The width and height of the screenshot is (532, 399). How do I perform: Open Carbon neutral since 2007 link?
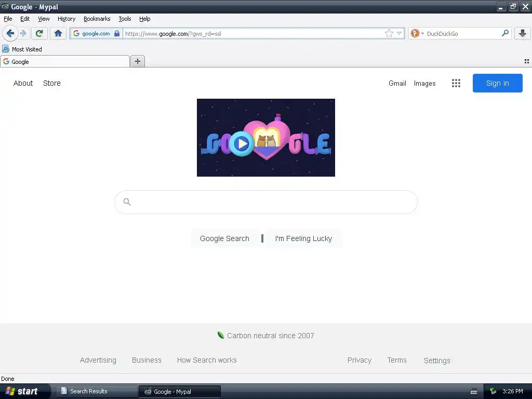(x=270, y=336)
